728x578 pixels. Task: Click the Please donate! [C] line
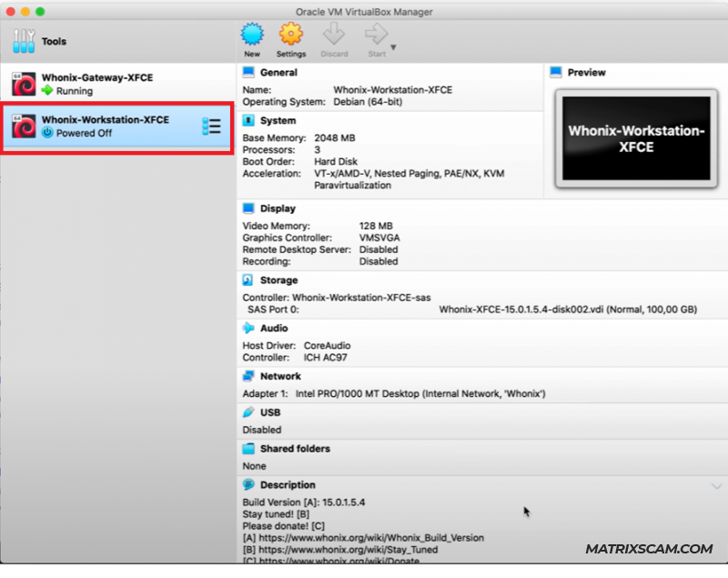click(x=284, y=526)
